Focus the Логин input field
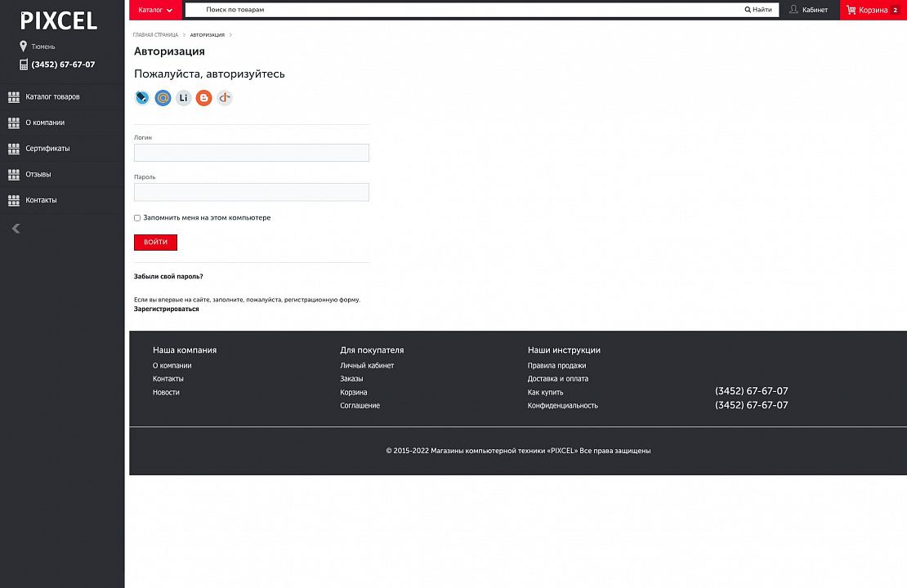The image size is (907, 588). tap(251, 153)
